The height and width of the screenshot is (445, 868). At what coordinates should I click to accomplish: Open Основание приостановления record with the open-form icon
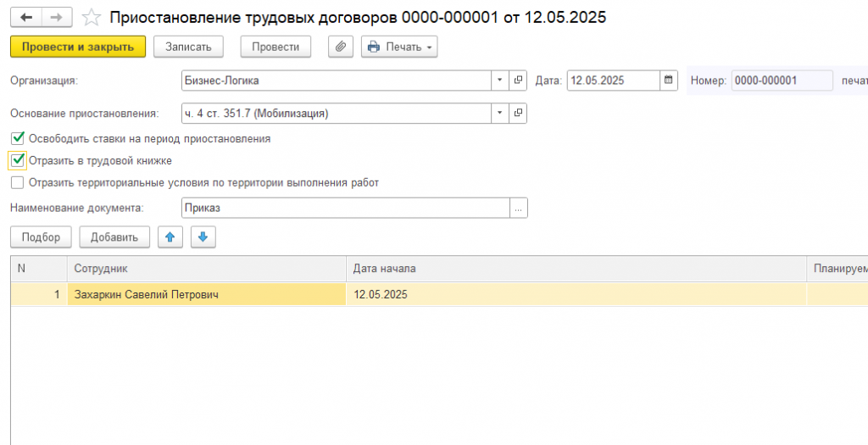(x=518, y=113)
